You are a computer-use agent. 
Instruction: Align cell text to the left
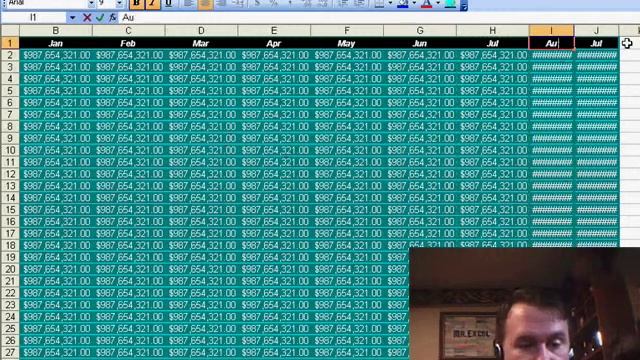[x=188, y=3]
